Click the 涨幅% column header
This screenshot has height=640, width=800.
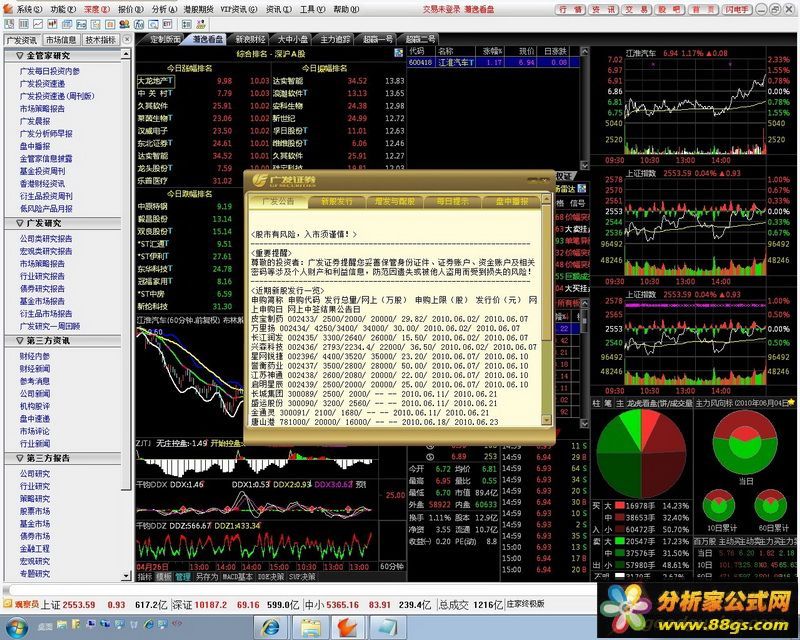pos(493,51)
